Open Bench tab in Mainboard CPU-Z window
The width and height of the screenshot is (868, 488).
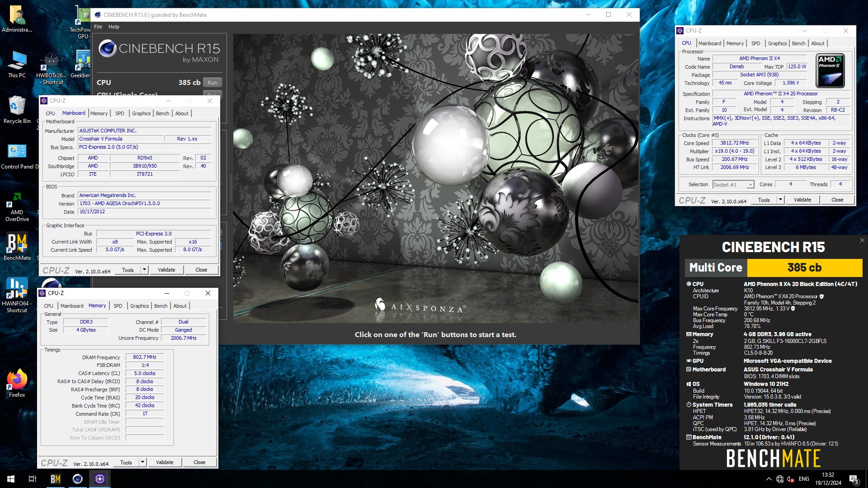(x=162, y=113)
